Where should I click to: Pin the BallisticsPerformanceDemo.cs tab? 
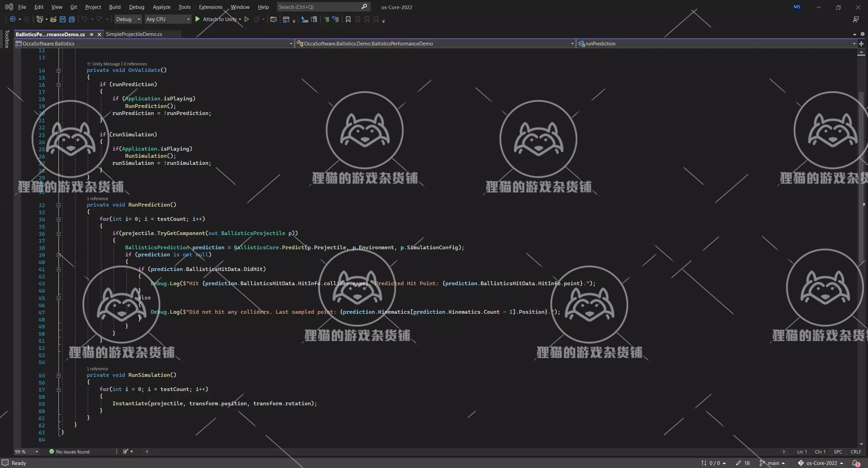pyautogui.click(x=91, y=35)
